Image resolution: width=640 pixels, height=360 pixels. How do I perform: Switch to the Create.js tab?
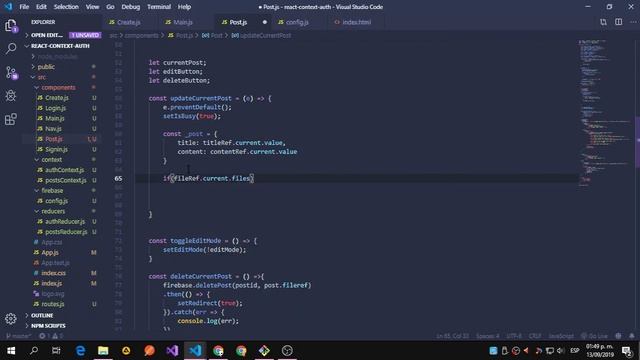[130, 22]
